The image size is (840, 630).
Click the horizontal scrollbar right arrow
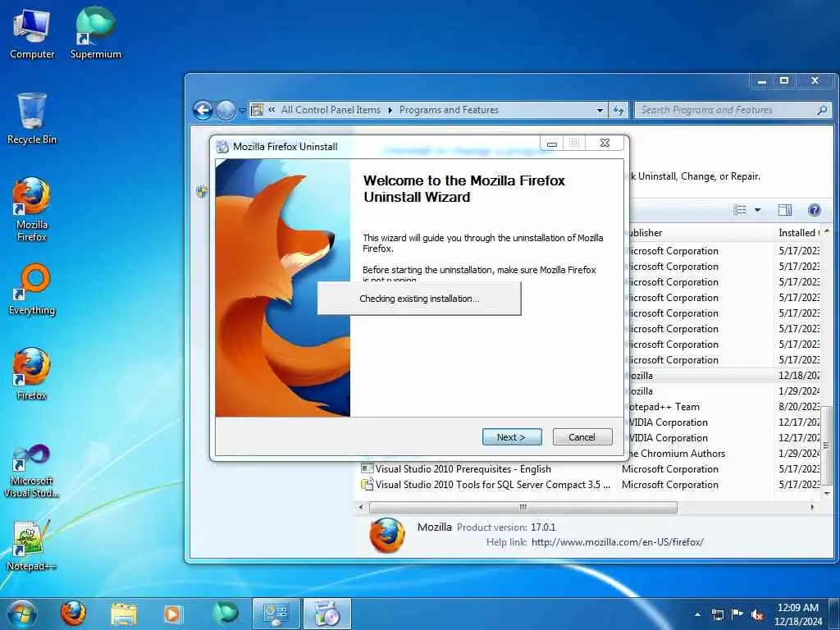point(813,507)
